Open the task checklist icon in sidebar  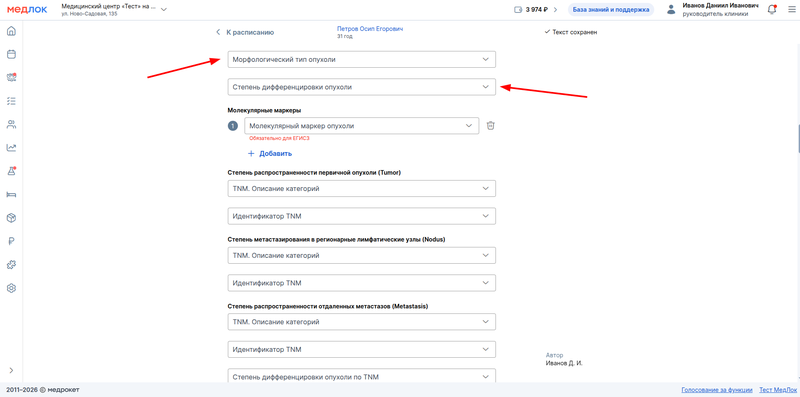[x=11, y=101]
